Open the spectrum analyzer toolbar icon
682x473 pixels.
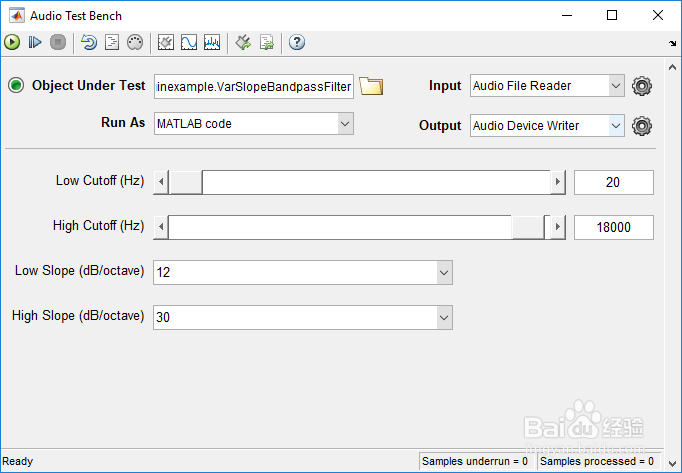(212, 42)
